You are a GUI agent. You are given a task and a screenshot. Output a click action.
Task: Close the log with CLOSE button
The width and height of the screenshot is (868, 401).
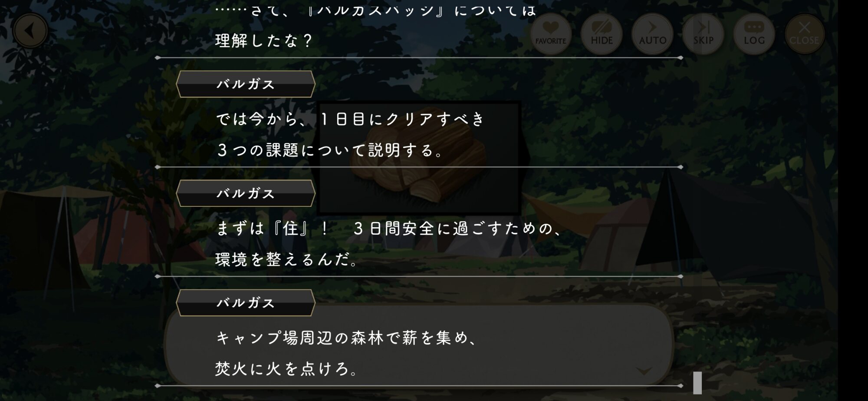805,33
